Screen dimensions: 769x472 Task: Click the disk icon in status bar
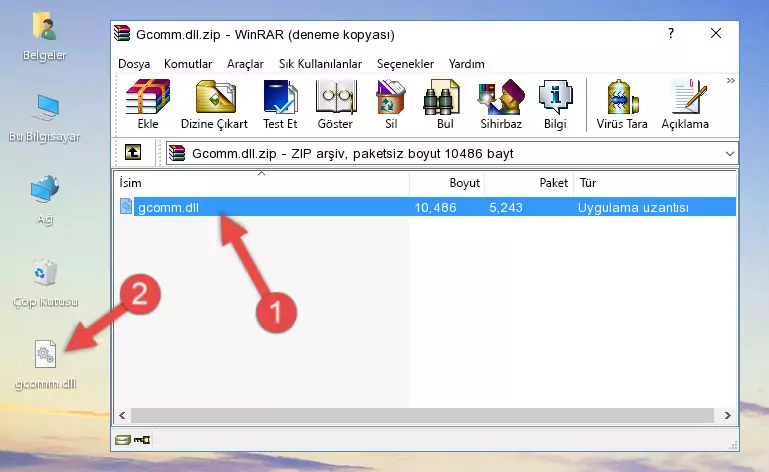coord(123,440)
